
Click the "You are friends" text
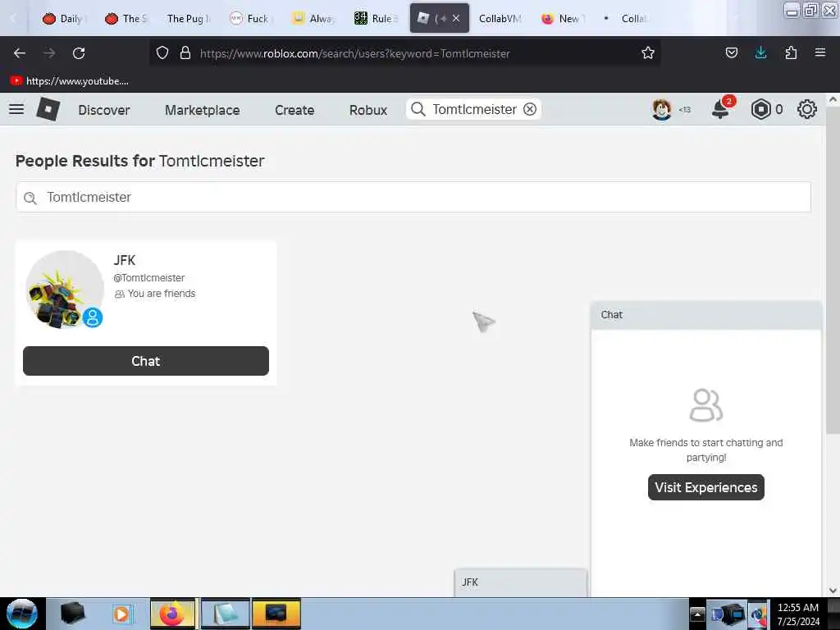pyautogui.click(x=162, y=294)
